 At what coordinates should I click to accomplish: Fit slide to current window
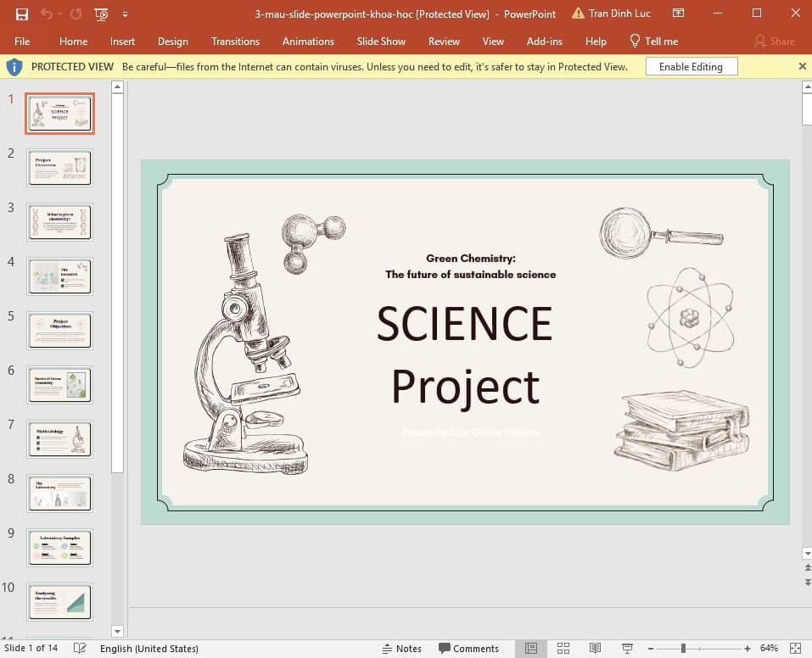click(x=798, y=649)
